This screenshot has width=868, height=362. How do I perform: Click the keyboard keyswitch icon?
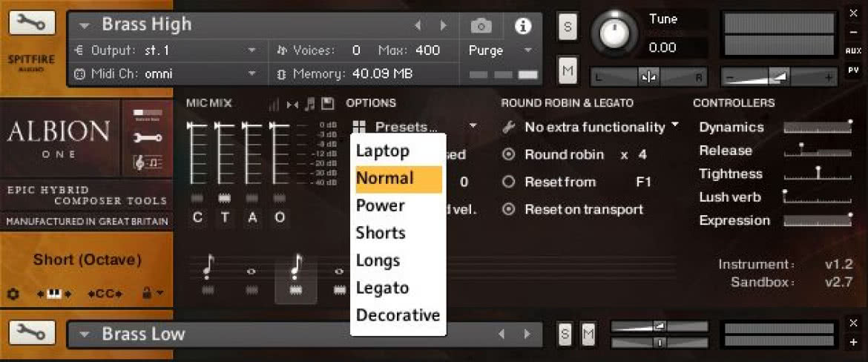coord(53,294)
